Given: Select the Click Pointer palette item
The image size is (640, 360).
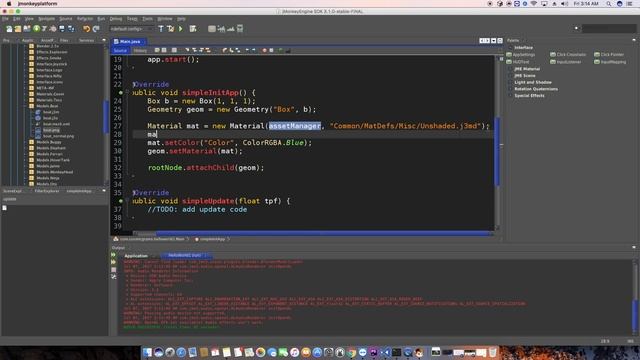Looking at the screenshot, I should (x=609, y=54).
